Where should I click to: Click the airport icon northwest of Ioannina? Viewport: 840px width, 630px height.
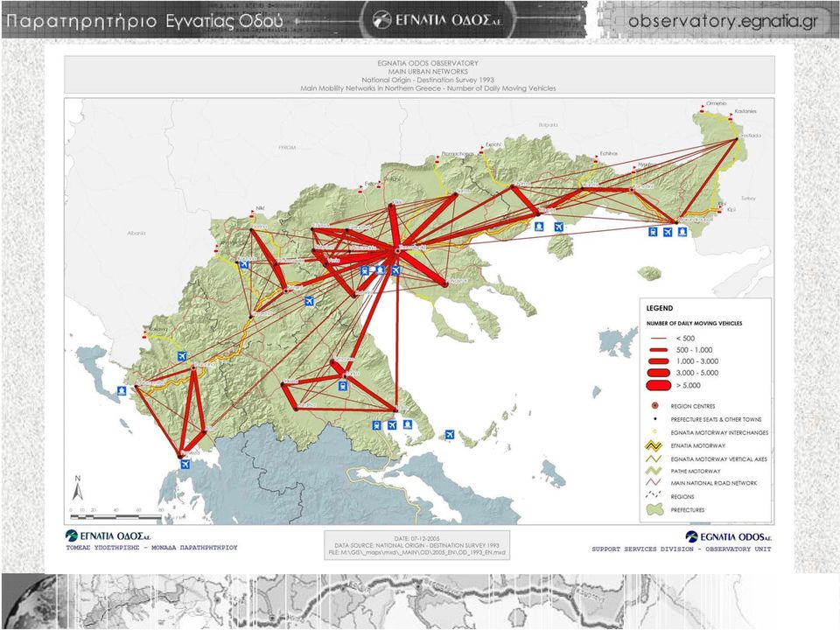coord(182,356)
